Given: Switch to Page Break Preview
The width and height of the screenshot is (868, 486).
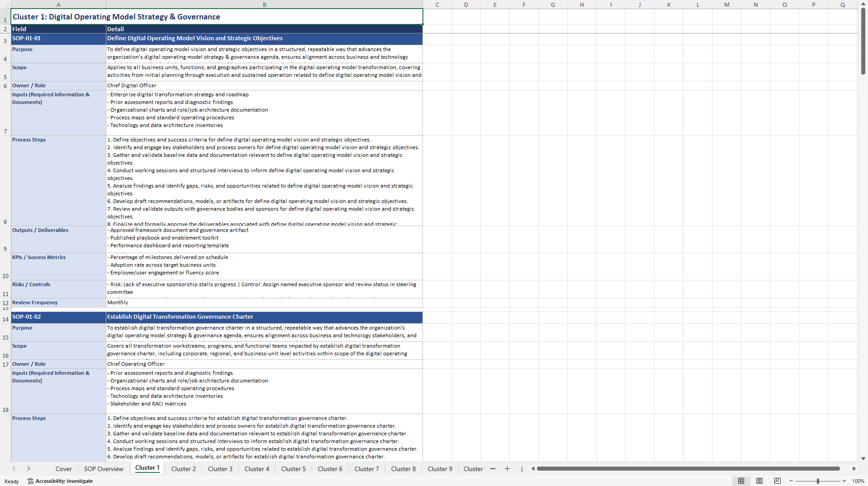Looking at the screenshot, I should tap(778, 481).
